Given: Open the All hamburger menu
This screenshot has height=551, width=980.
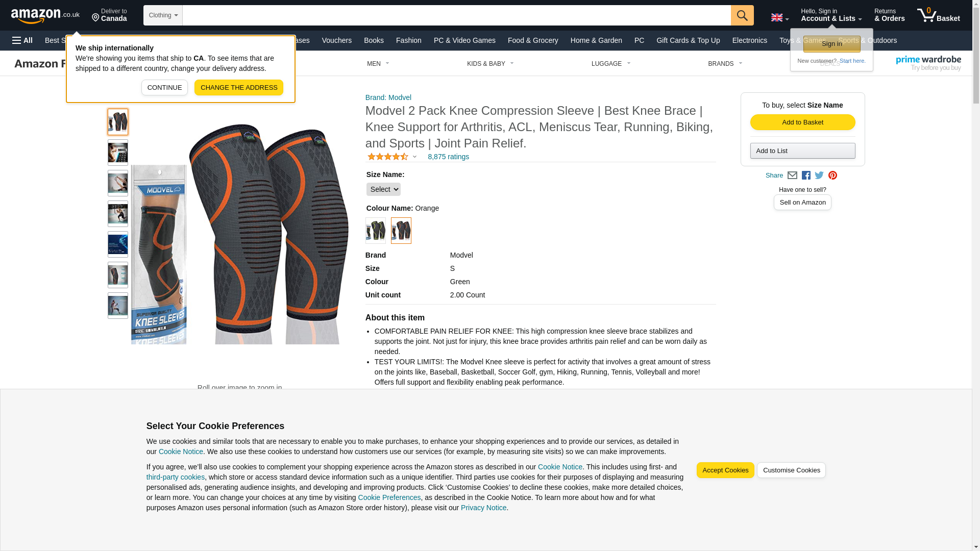Looking at the screenshot, I should (22, 40).
